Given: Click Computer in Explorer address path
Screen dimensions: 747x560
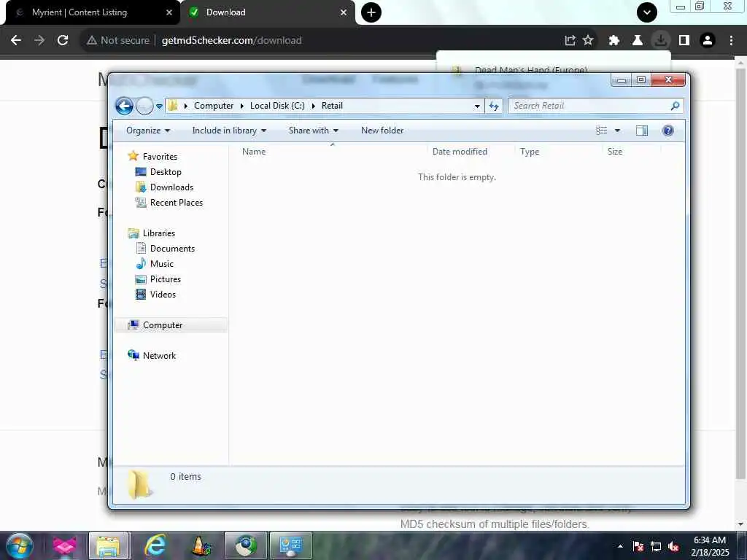Looking at the screenshot, I should pyautogui.click(x=214, y=106).
